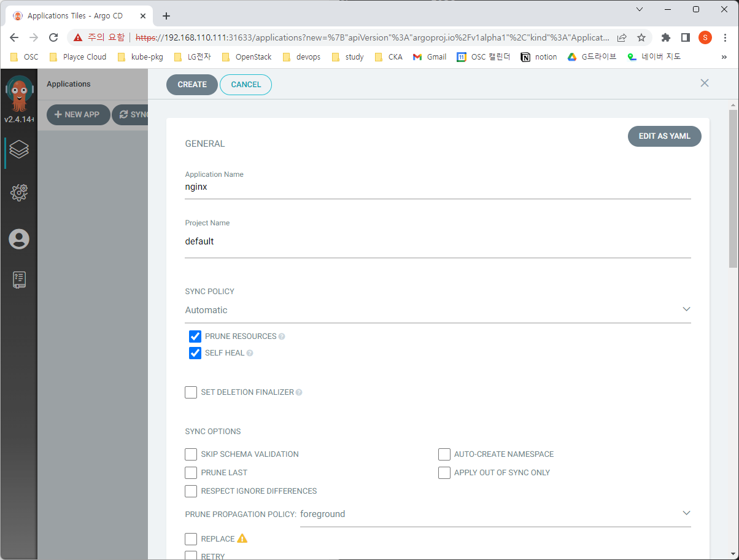Enable Set Deletion Finalizer checkbox
This screenshot has width=739, height=560.
191,392
